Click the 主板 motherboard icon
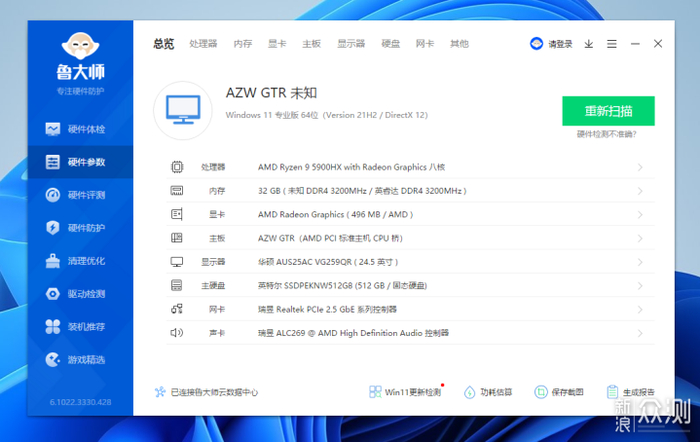This screenshot has width=700, height=442. (177, 238)
